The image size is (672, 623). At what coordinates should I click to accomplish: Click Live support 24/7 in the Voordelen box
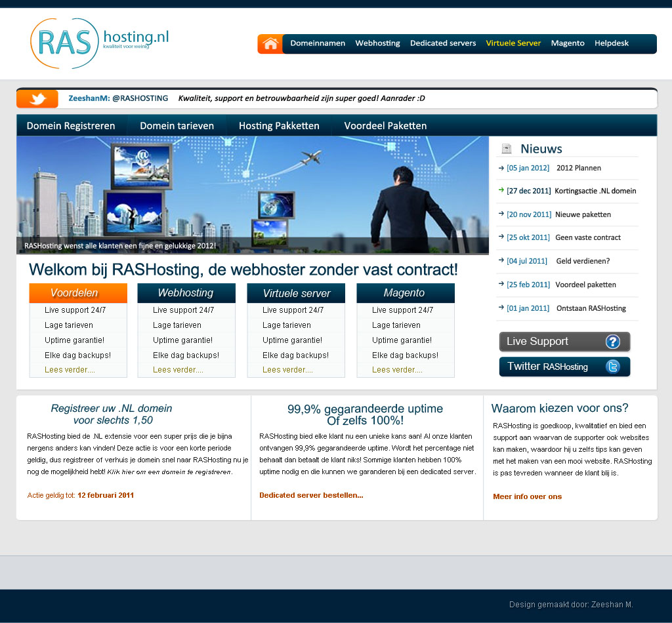75,310
